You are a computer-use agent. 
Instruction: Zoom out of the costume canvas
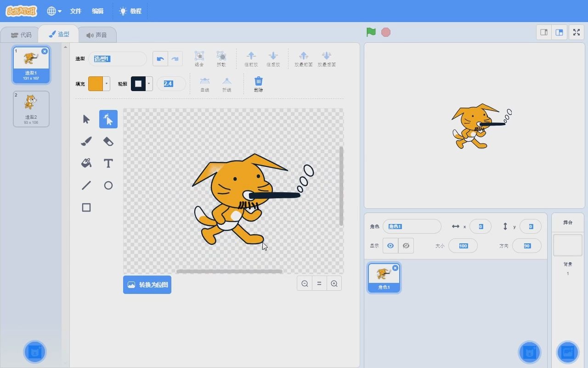[305, 284]
